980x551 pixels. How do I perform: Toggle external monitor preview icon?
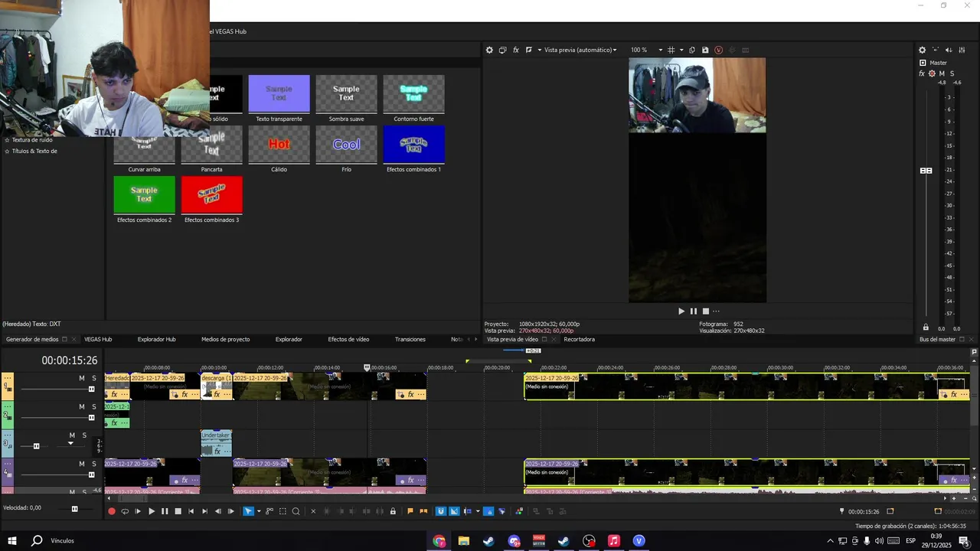[502, 50]
